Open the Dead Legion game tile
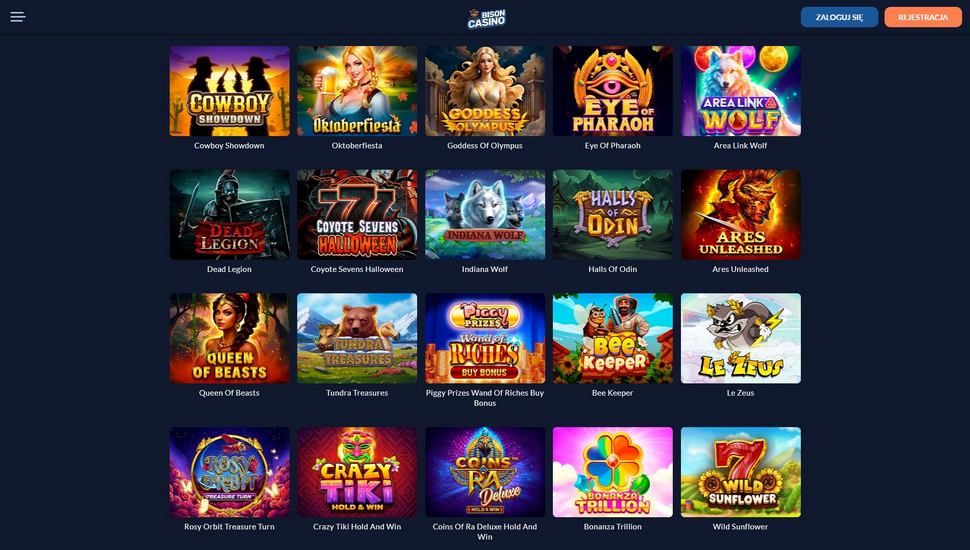The height and width of the screenshot is (550, 970). [230, 215]
